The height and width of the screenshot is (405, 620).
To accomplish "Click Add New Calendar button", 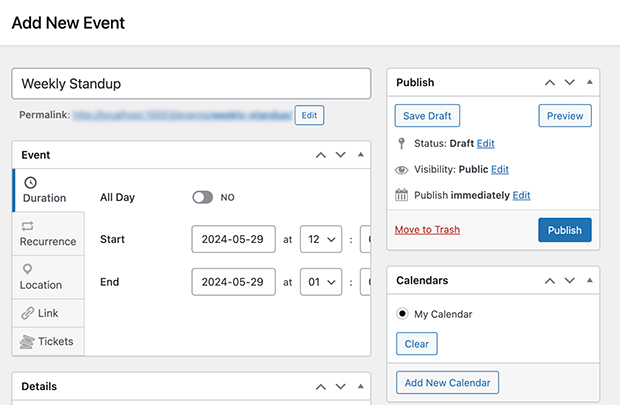I will 447,382.
